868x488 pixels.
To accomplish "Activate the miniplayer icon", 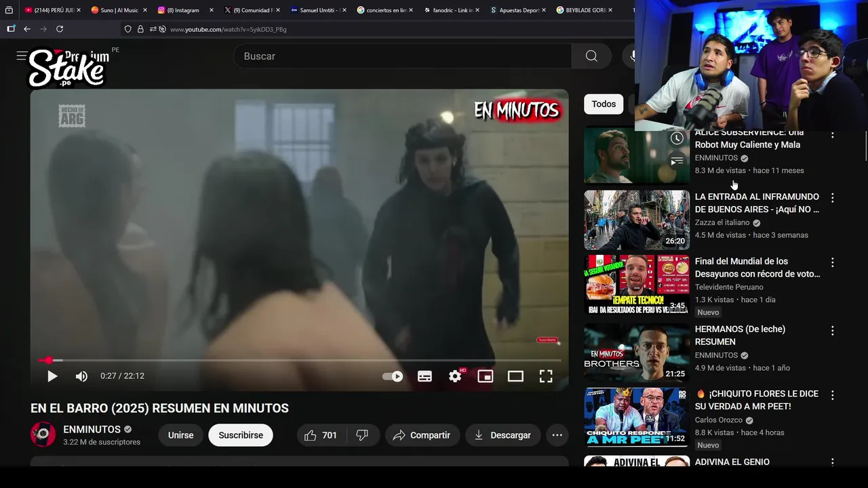I will [486, 376].
